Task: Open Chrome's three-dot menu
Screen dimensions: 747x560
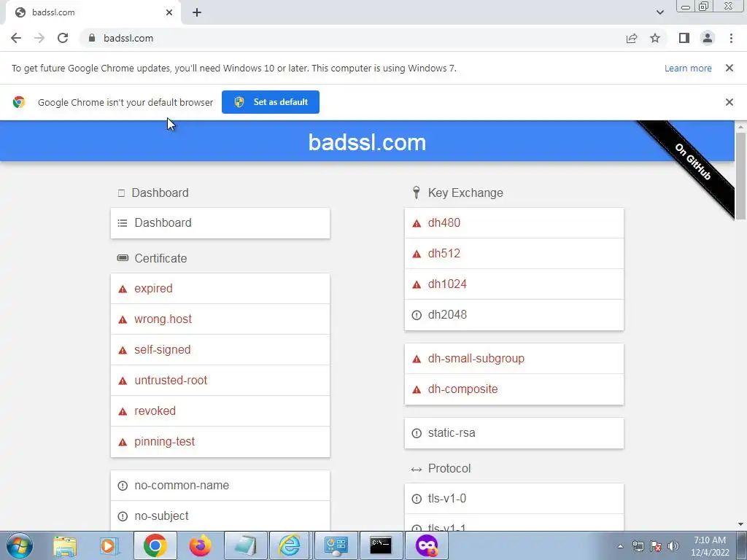Action: click(x=731, y=38)
